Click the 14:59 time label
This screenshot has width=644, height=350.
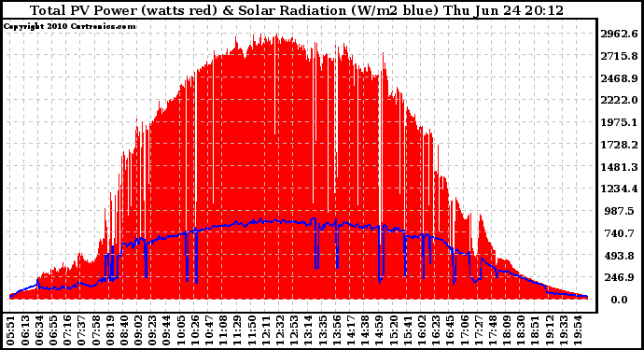[380, 330]
